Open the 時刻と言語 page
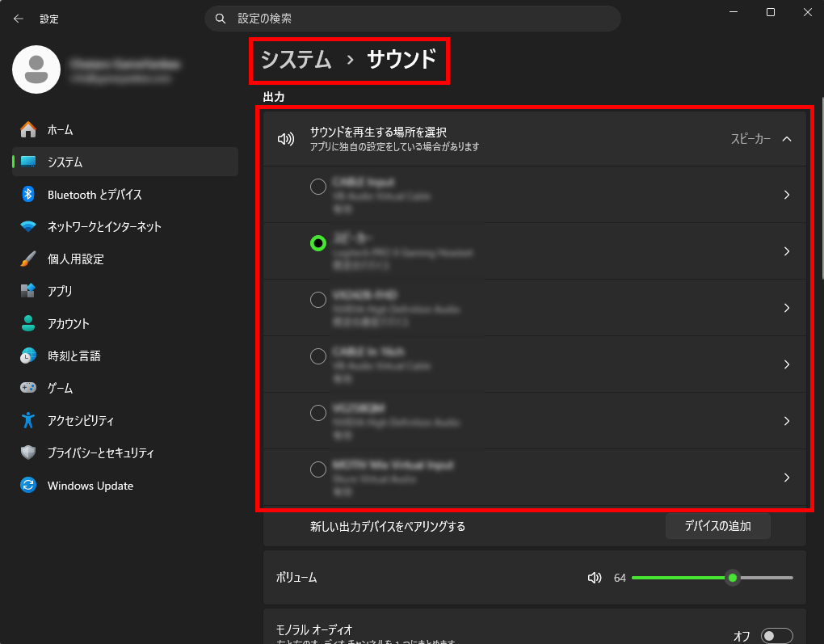The image size is (824, 644). click(x=125, y=356)
